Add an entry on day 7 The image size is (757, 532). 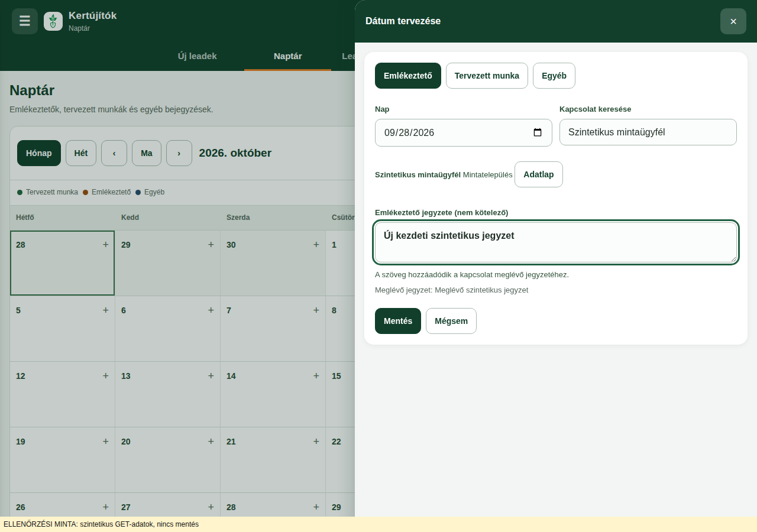[x=316, y=310]
